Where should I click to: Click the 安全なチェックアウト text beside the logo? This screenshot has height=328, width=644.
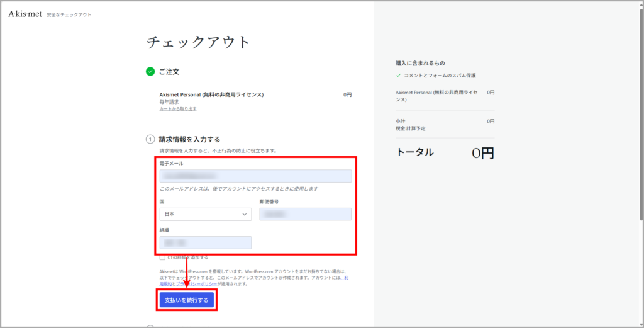69,14
